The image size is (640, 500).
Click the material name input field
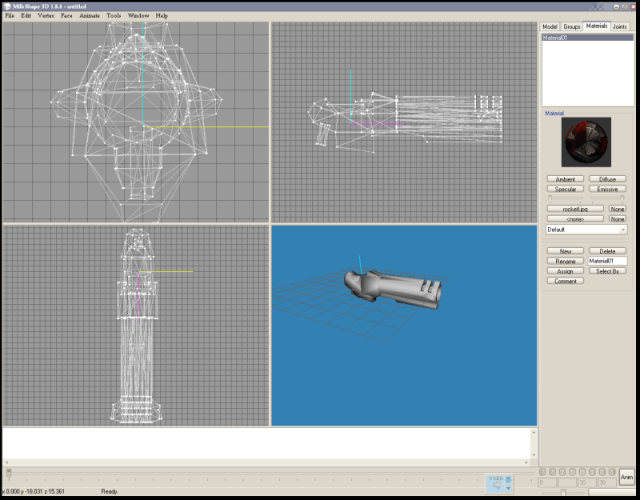tap(607, 261)
